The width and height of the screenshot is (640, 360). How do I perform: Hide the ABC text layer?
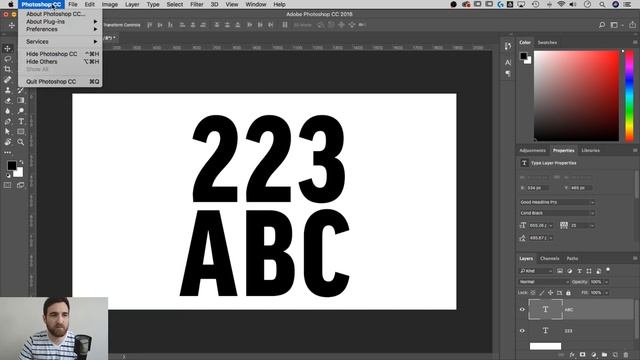[522, 309]
